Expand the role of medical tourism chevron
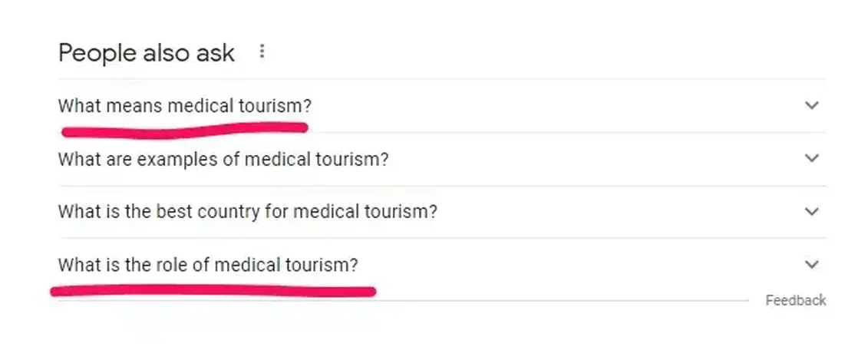 pos(811,265)
